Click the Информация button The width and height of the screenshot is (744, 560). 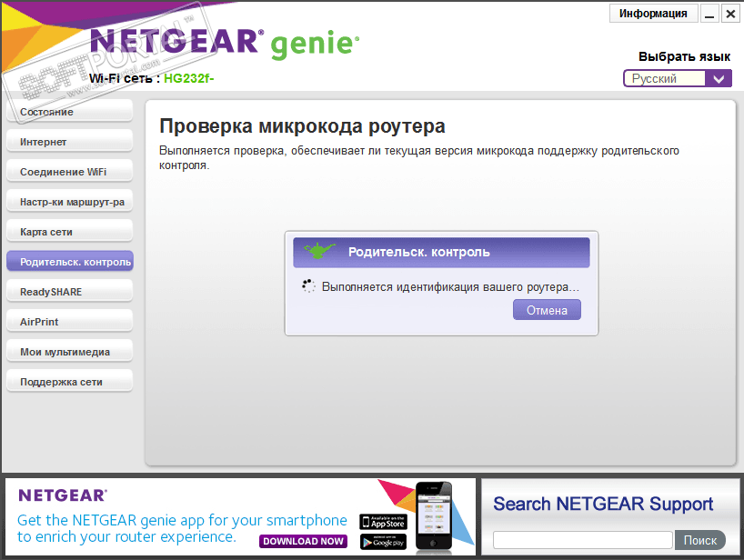tap(653, 14)
